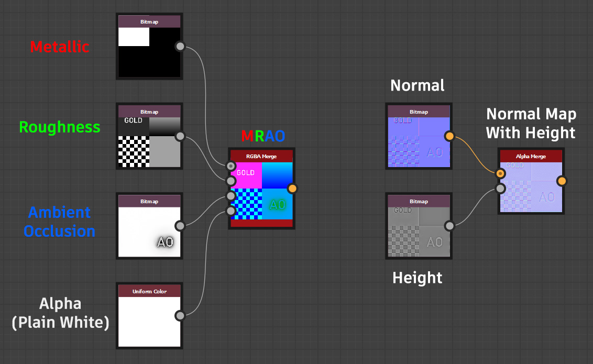The width and height of the screenshot is (593, 364).
Task: Select the RGBA Merge node title bar
Action: point(261,156)
